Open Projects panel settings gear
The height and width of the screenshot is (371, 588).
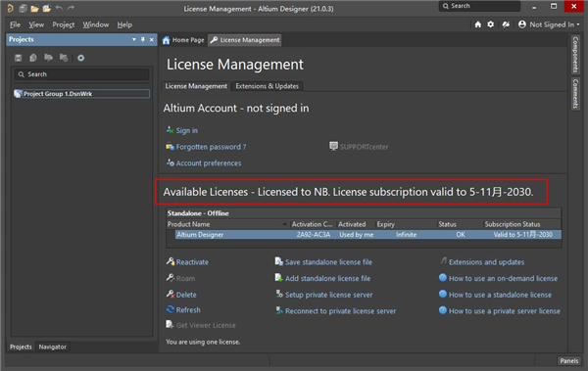click(x=80, y=58)
